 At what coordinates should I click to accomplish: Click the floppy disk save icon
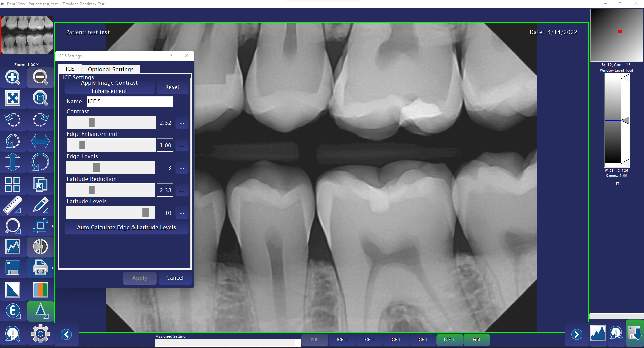[13, 268]
